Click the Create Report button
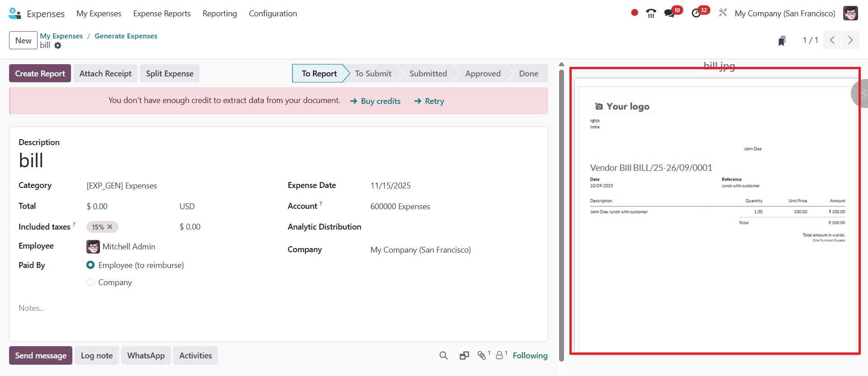This screenshot has height=376, width=868. click(40, 74)
